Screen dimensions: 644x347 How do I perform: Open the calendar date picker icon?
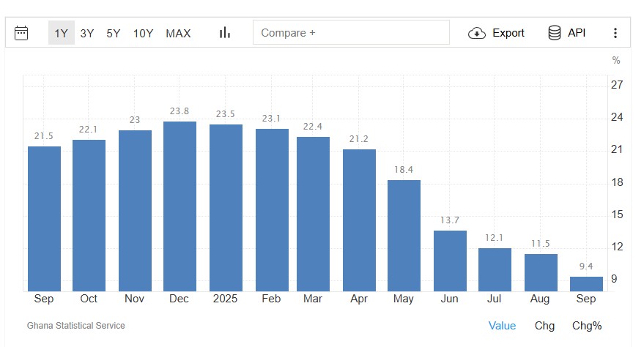click(21, 33)
